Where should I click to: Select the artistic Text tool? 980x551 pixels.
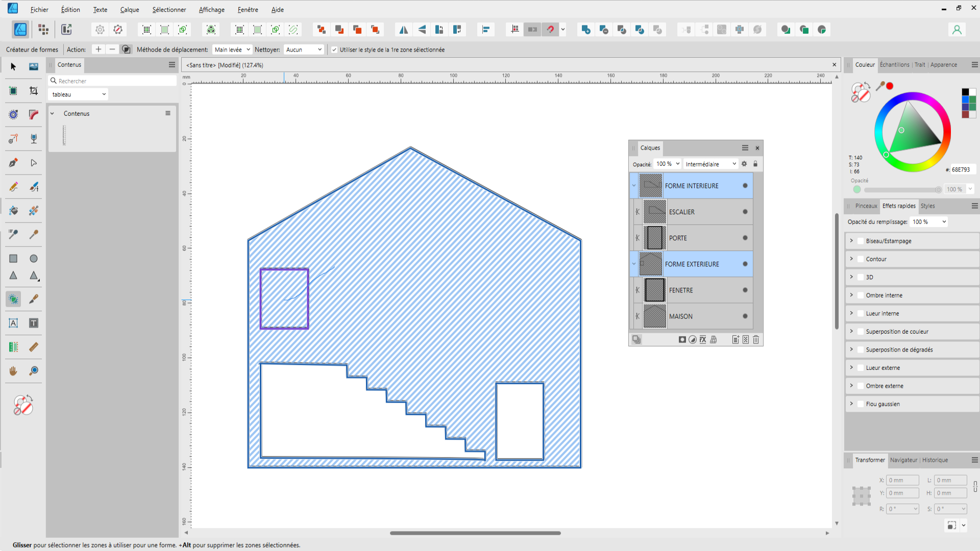tap(13, 323)
